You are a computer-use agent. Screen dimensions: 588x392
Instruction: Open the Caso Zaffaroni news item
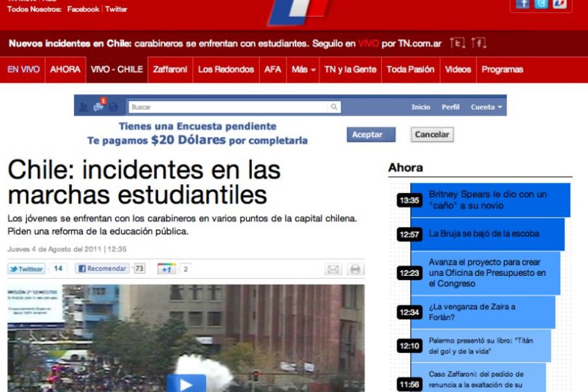pos(478,377)
